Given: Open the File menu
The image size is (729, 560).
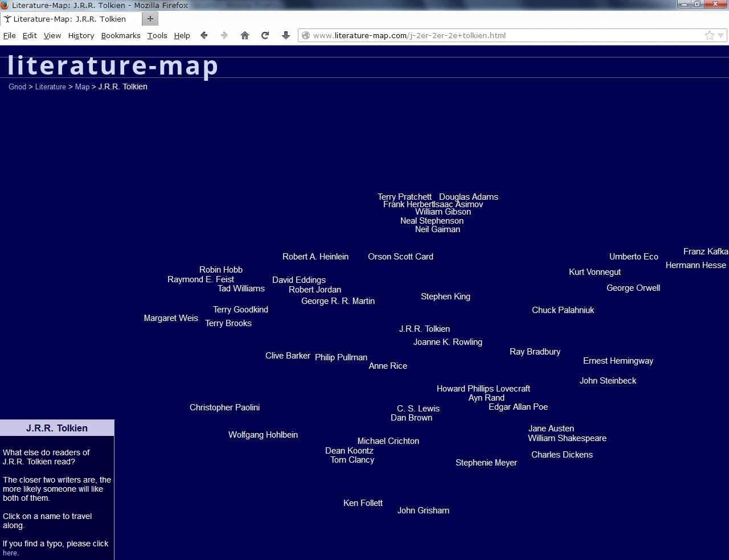Looking at the screenshot, I should click(10, 35).
